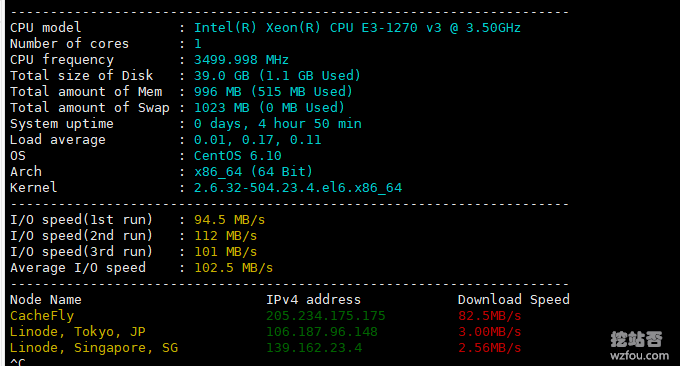The image size is (680, 366).
Task: Select IP address 139.162.23.4
Action: pos(314,348)
